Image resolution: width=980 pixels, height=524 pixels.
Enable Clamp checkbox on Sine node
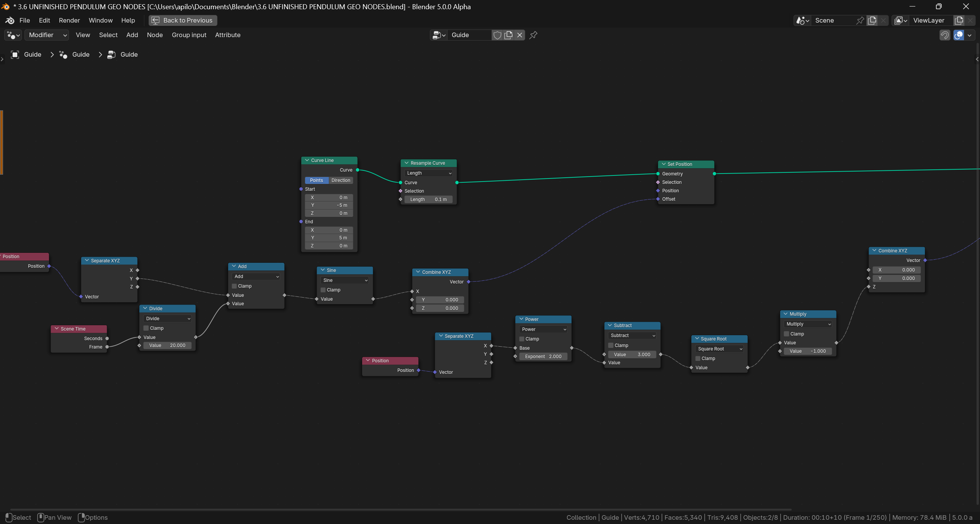coord(323,290)
